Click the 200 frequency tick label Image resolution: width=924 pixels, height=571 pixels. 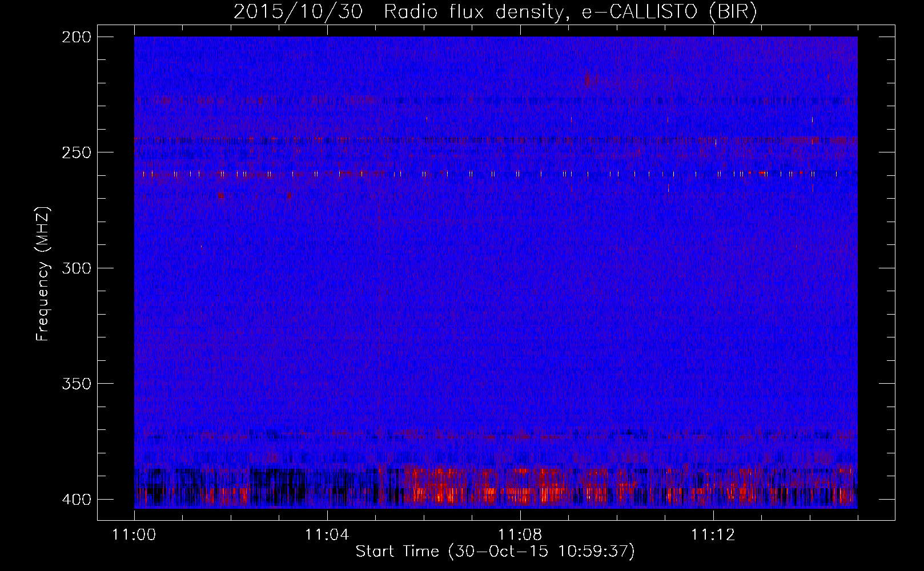(x=77, y=37)
